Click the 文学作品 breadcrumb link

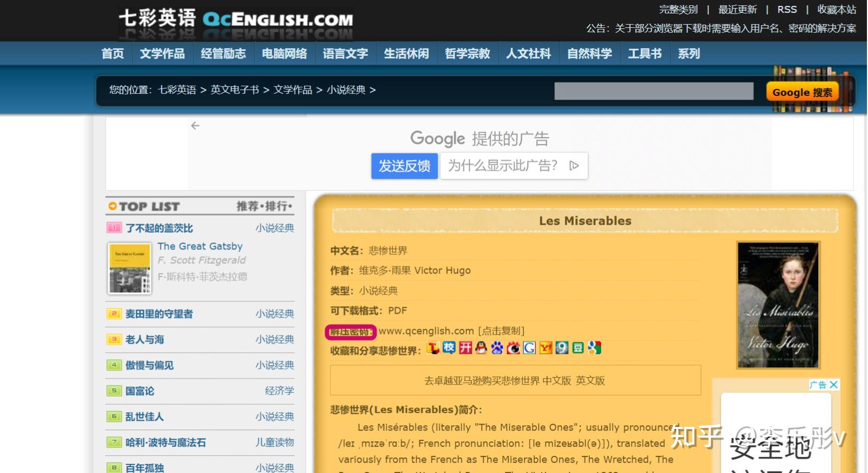[293, 90]
